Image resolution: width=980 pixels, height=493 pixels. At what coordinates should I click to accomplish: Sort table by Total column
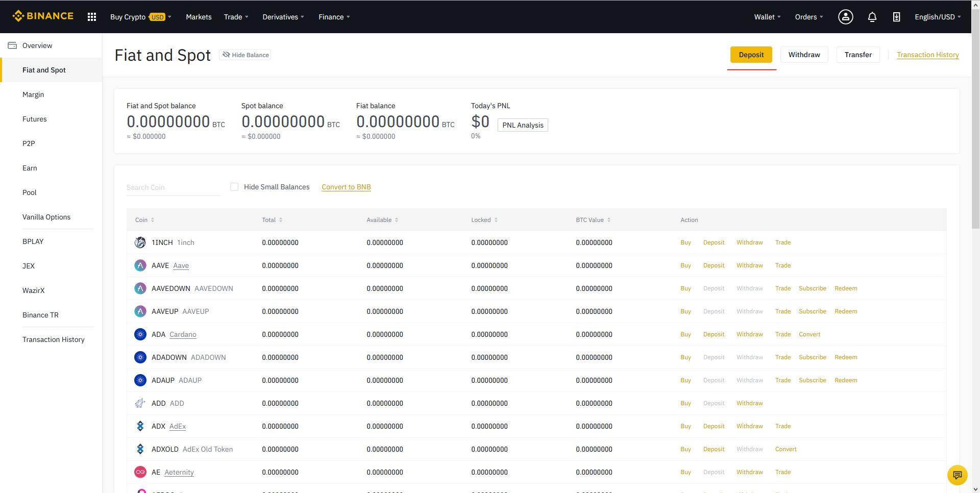coord(272,220)
